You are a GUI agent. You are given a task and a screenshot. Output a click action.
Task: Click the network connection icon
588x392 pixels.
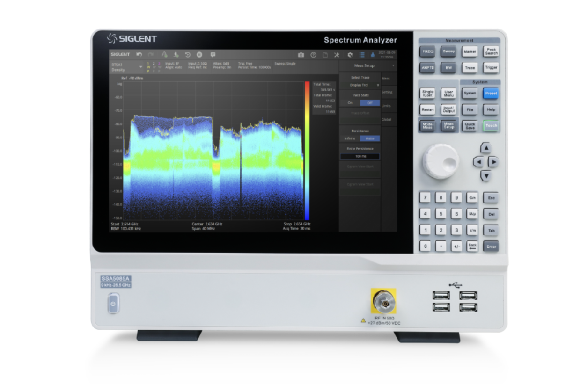click(372, 55)
